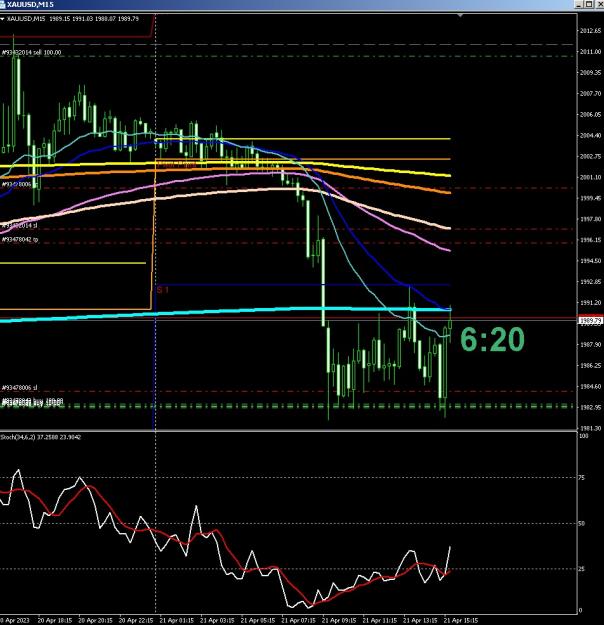
Task: Click the 25 level on stochastic scale
Action: click(x=582, y=569)
